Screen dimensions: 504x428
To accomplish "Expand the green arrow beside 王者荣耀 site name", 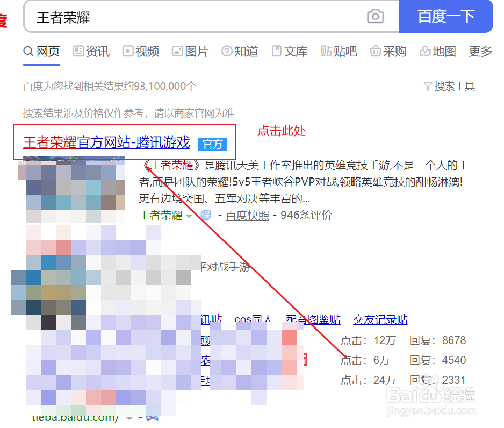I will point(190,215).
